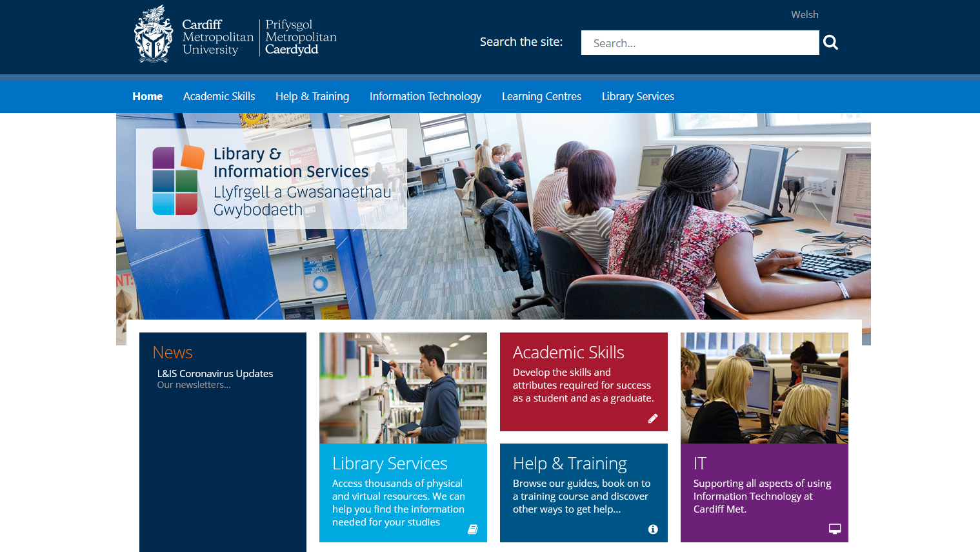Open the Library Services tile heading
Viewport: 980px width, 552px height.
[x=390, y=464]
